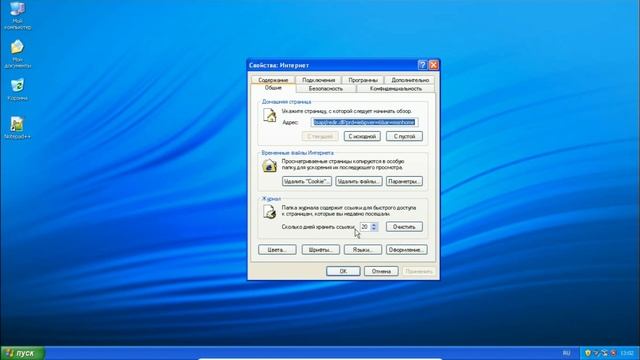Switch to the Программы tab
Viewport: 640px width, 360px height.
[363, 80]
